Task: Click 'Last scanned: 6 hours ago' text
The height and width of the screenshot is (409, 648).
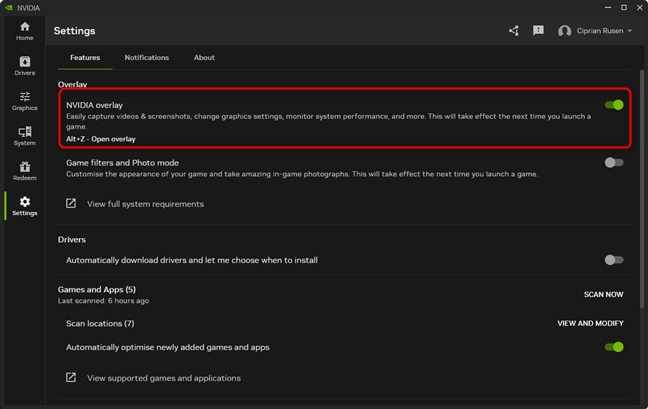Action: coord(103,301)
